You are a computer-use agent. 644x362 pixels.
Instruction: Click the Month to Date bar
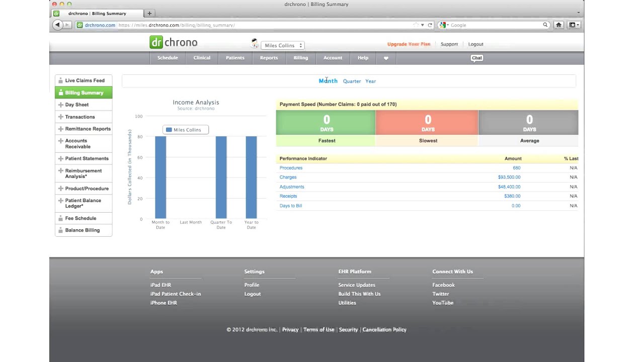(160, 177)
